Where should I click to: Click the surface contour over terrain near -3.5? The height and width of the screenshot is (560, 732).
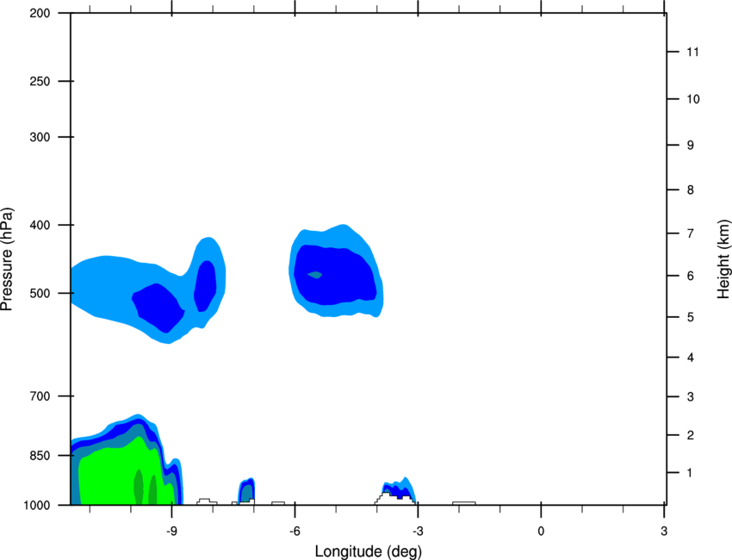[398, 489]
